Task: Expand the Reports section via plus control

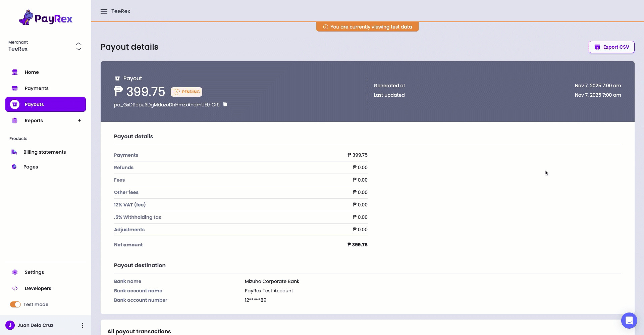Action: click(x=79, y=120)
